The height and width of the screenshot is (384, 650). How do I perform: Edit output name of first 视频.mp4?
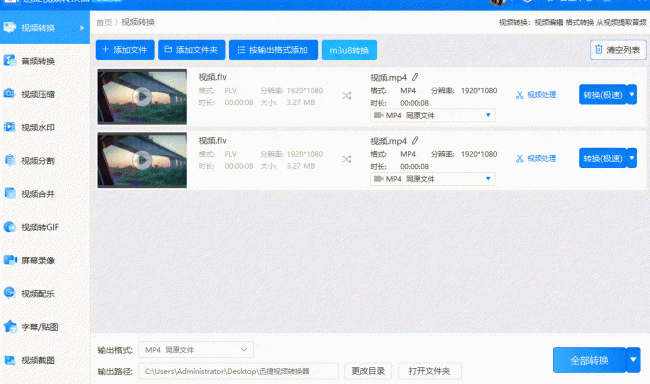pyautogui.click(x=415, y=77)
